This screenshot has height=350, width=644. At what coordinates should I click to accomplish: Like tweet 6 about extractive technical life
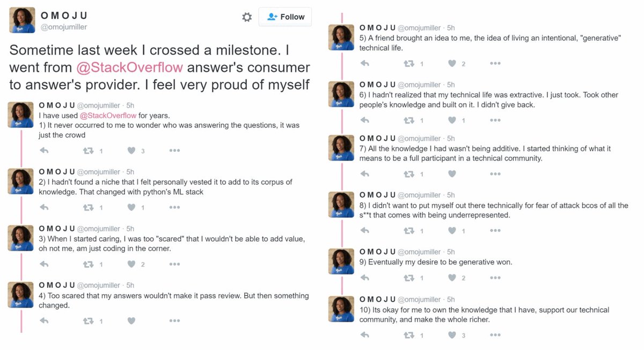click(452, 120)
